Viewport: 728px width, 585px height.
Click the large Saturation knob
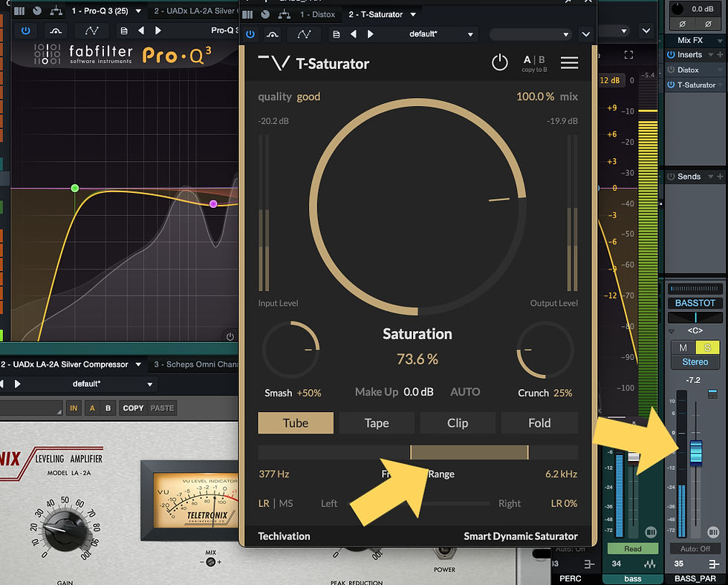point(417,206)
